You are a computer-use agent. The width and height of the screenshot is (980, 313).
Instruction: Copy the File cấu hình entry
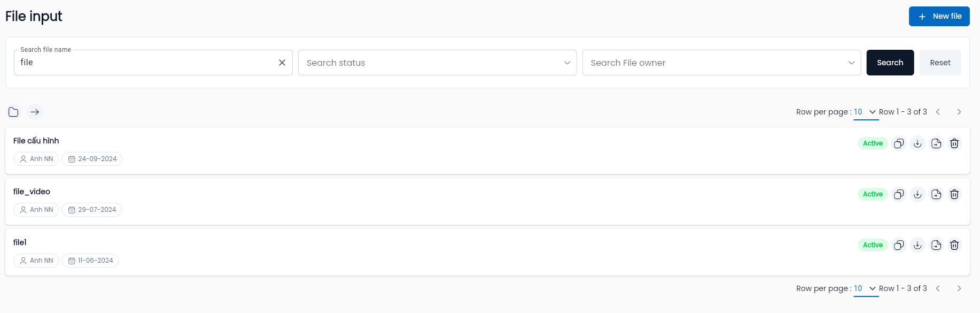click(899, 143)
